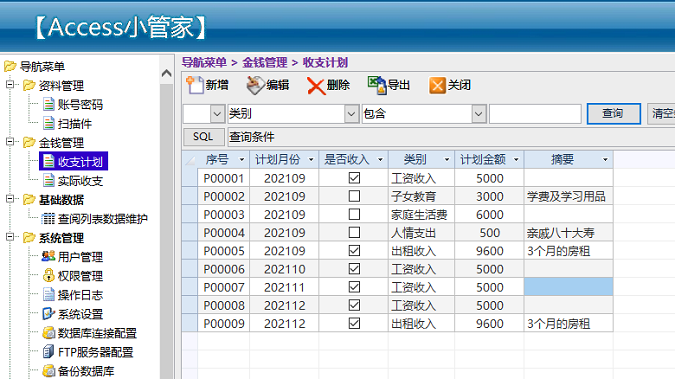
Task: Open the 是否收入 column filter arrow
Action: click(380, 160)
